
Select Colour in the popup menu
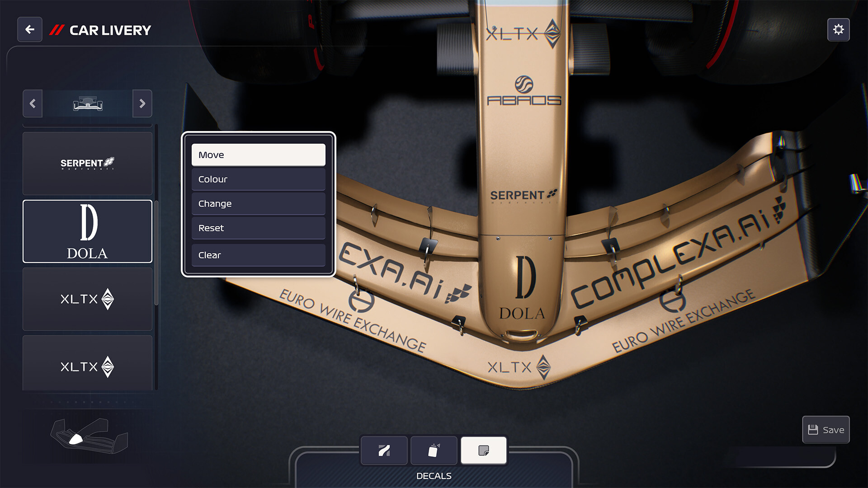coord(258,179)
